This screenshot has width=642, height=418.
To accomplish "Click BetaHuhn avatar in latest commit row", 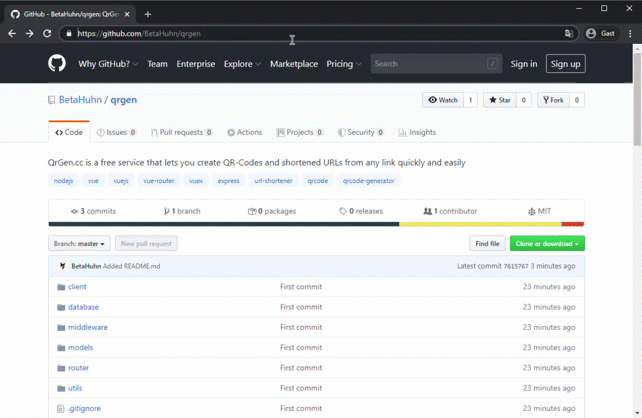I will (63, 266).
